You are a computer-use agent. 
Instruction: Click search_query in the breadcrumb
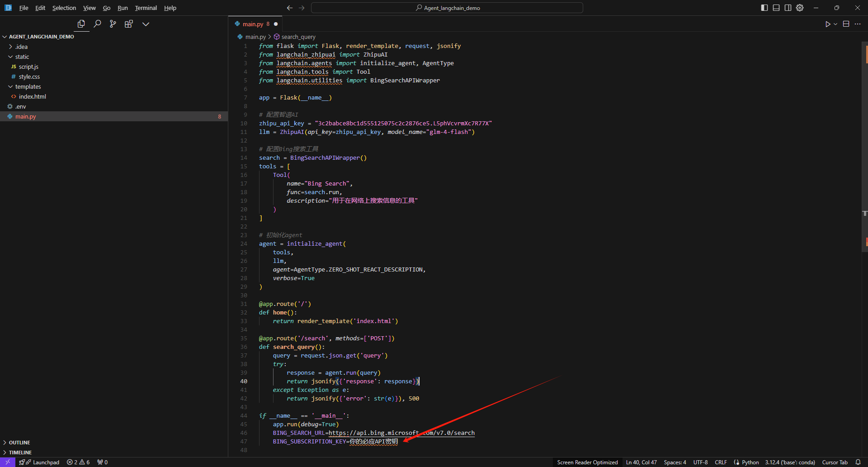(x=298, y=37)
